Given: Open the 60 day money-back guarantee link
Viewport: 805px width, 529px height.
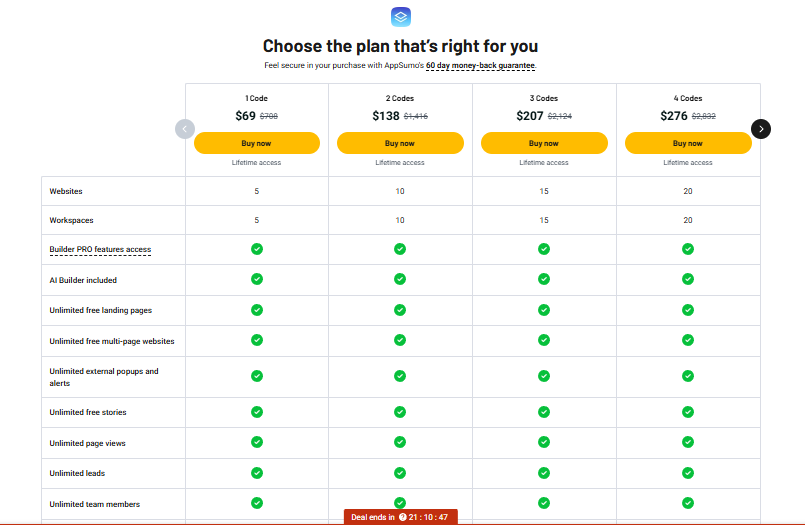Looking at the screenshot, I should (x=480, y=66).
